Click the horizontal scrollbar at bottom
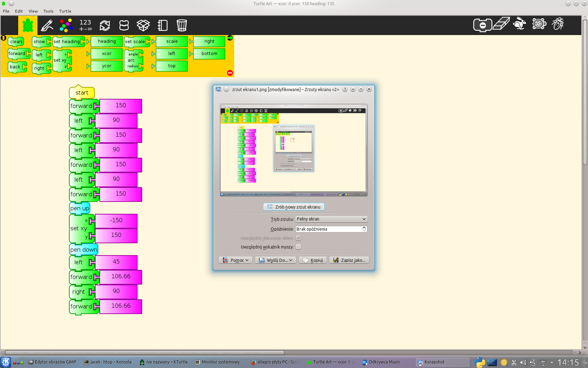 click(144, 353)
